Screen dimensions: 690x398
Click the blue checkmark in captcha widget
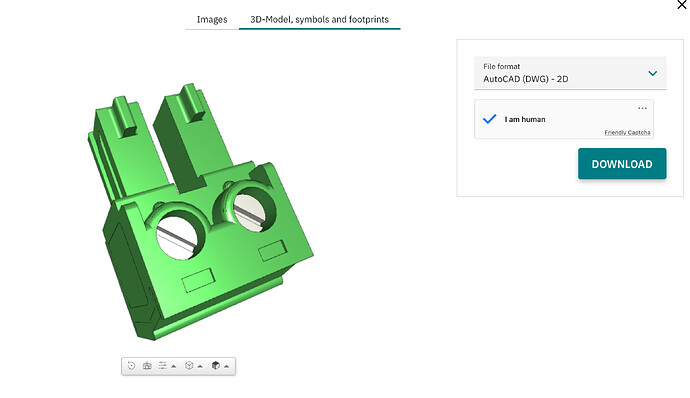pyautogui.click(x=489, y=119)
